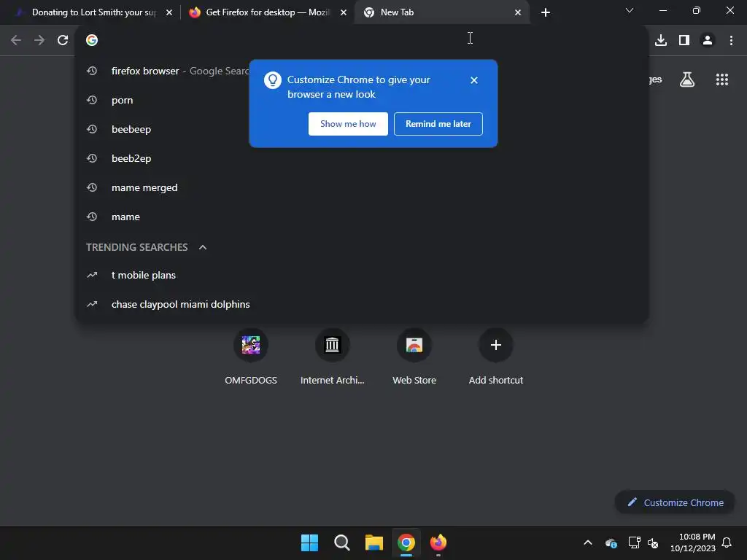The width and height of the screenshot is (747, 560).
Task: Open a new tab with the plus button
Action: pyautogui.click(x=546, y=12)
